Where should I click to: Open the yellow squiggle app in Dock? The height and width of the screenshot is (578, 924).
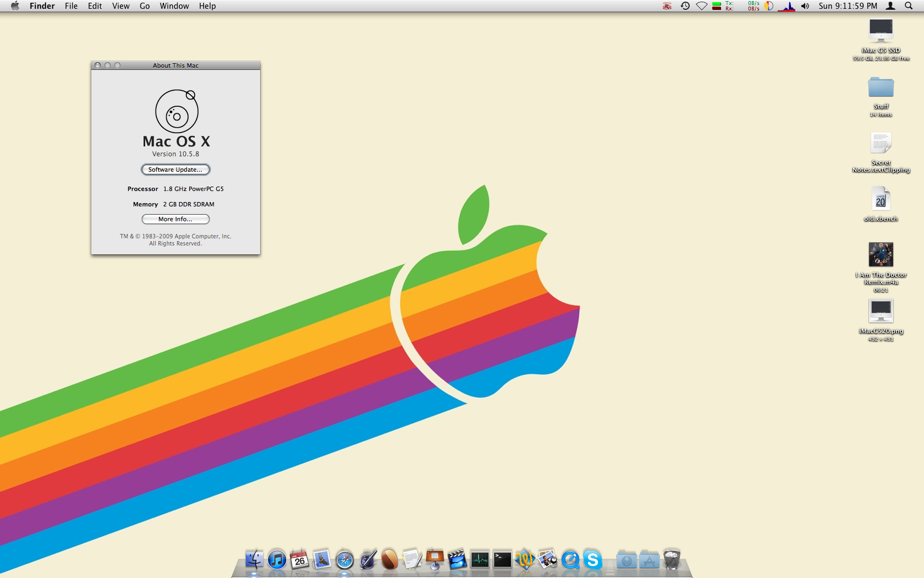pyautogui.click(x=525, y=560)
